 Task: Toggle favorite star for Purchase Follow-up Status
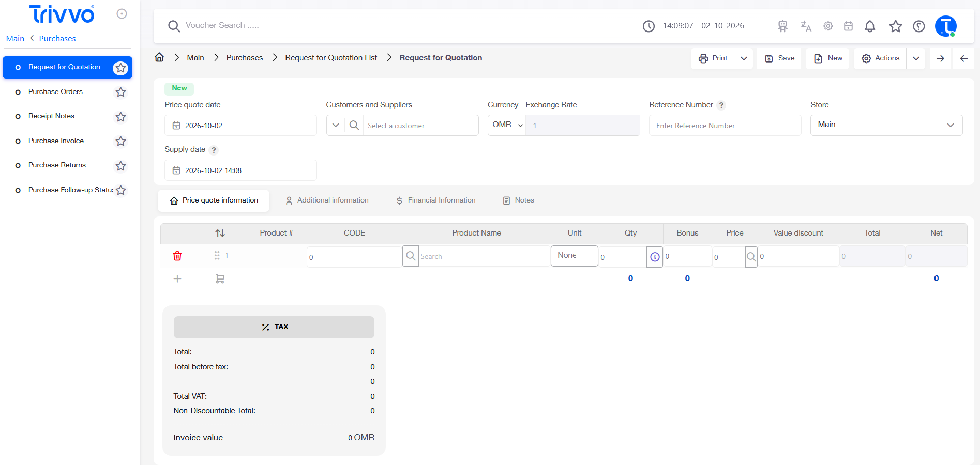point(120,190)
